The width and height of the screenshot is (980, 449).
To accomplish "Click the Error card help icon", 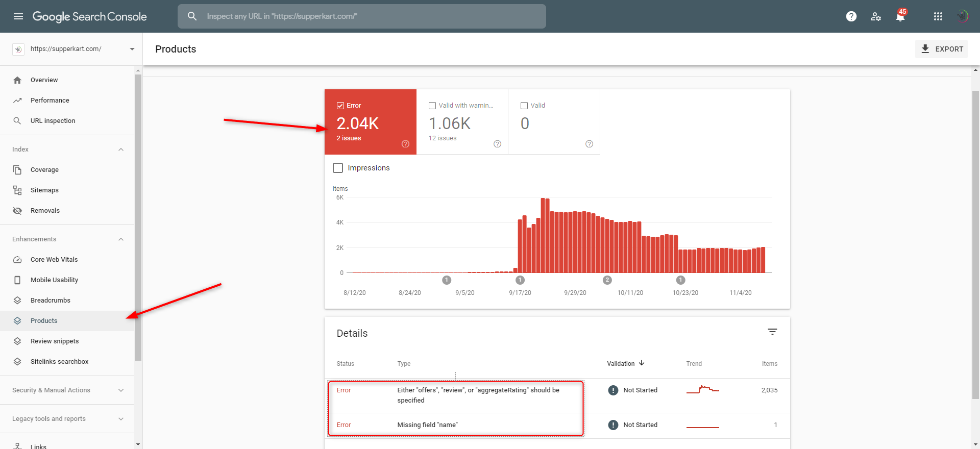I will tap(406, 144).
